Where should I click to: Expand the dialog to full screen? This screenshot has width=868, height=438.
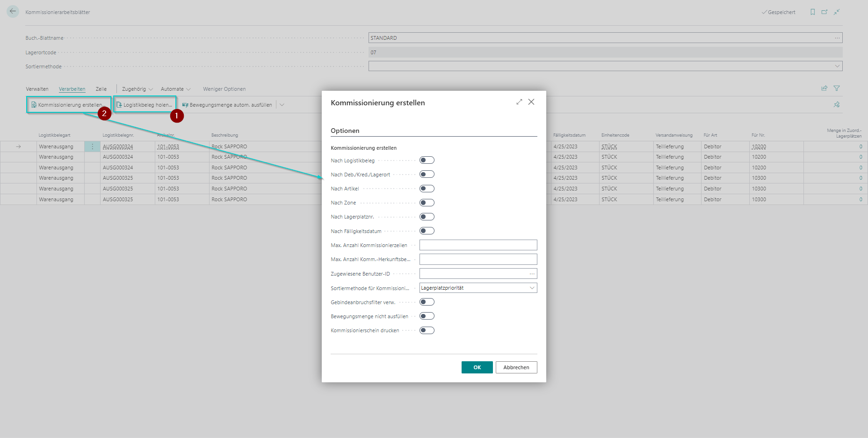click(x=519, y=102)
